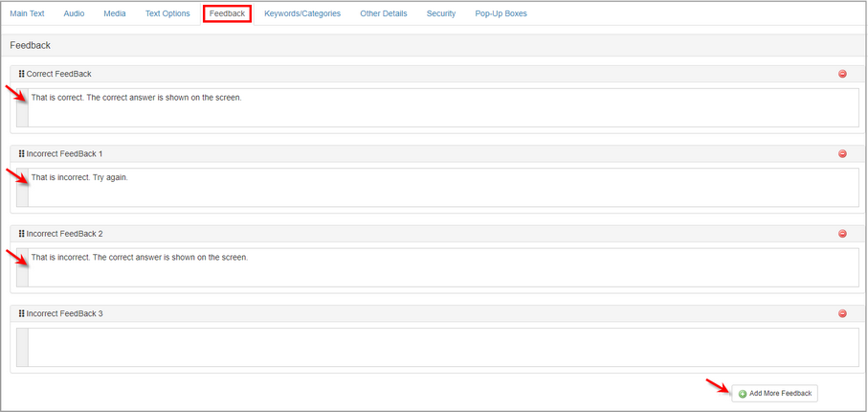Focus the empty Incorrect FeedBack 3 text area
The height and width of the screenshot is (412, 868).
point(440,347)
